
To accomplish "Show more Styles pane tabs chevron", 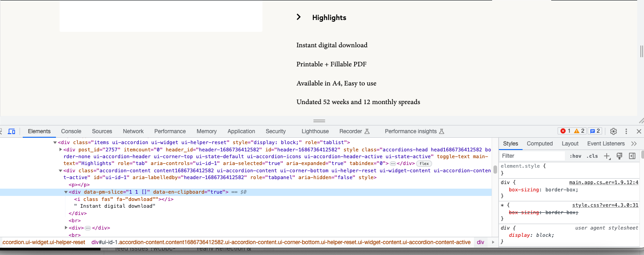I will pos(634,144).
